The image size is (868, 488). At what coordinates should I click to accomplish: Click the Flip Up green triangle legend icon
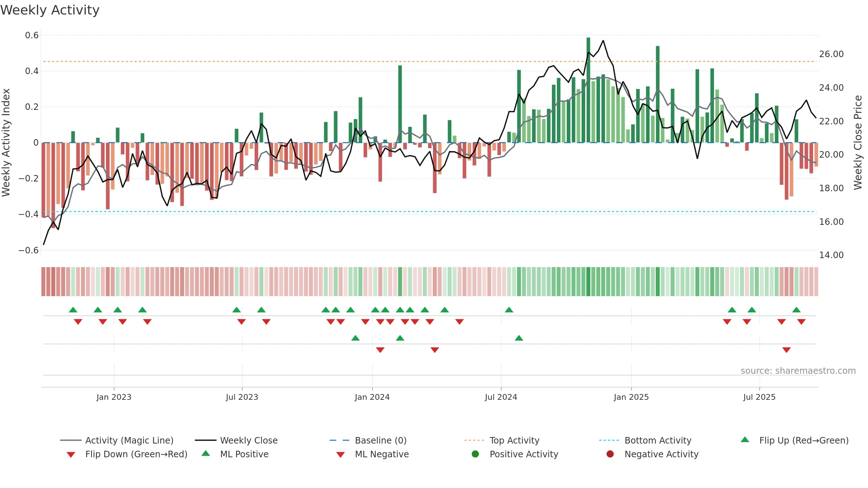(x=745, y=440)
